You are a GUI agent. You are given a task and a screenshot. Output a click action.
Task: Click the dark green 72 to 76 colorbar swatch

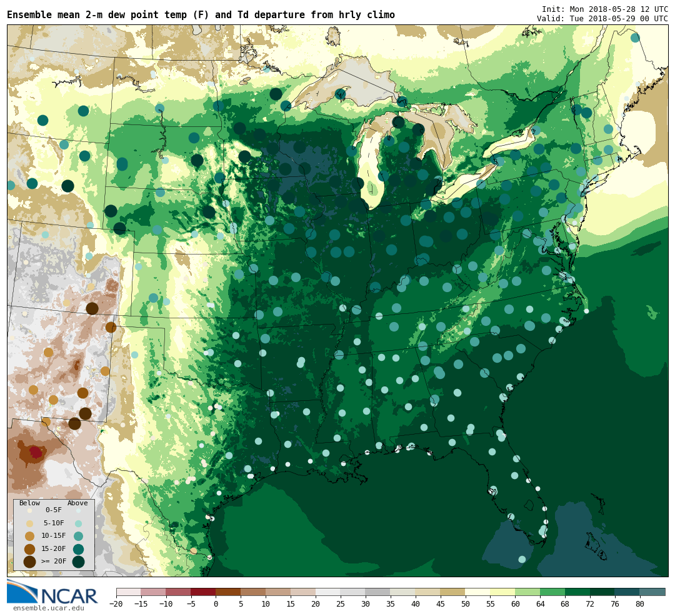pyautogui.click(x=602, y=592)
